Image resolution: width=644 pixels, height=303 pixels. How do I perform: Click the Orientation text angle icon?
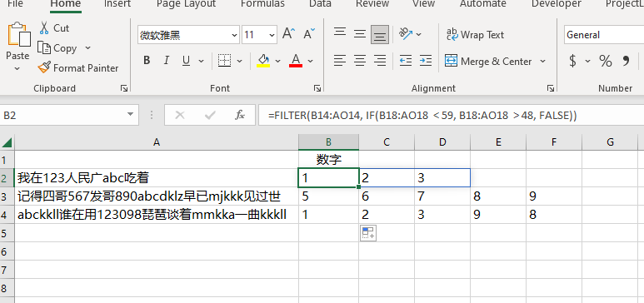click(406, 34)
